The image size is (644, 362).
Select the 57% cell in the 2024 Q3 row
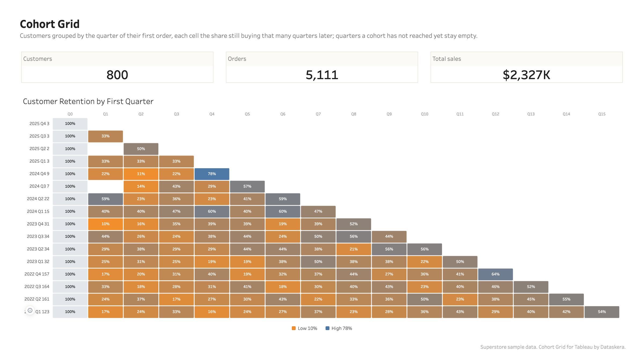(x=247, y=186)
